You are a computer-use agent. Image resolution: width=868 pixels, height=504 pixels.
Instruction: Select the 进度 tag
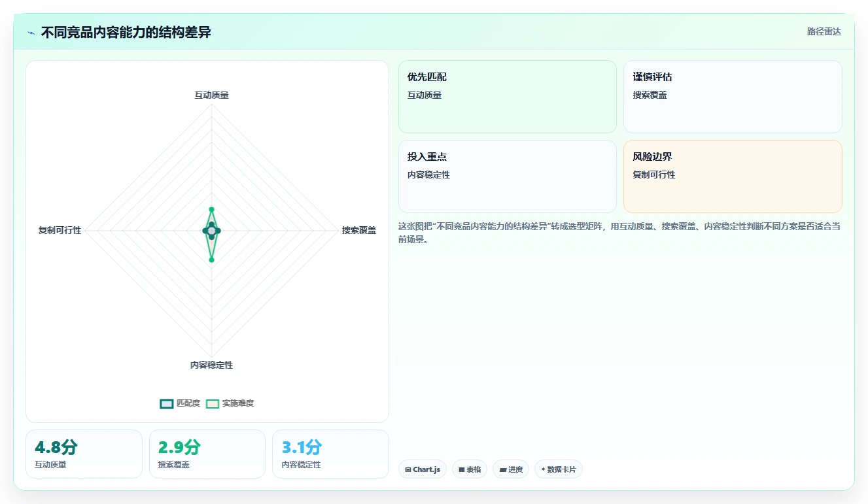(511, 469)
